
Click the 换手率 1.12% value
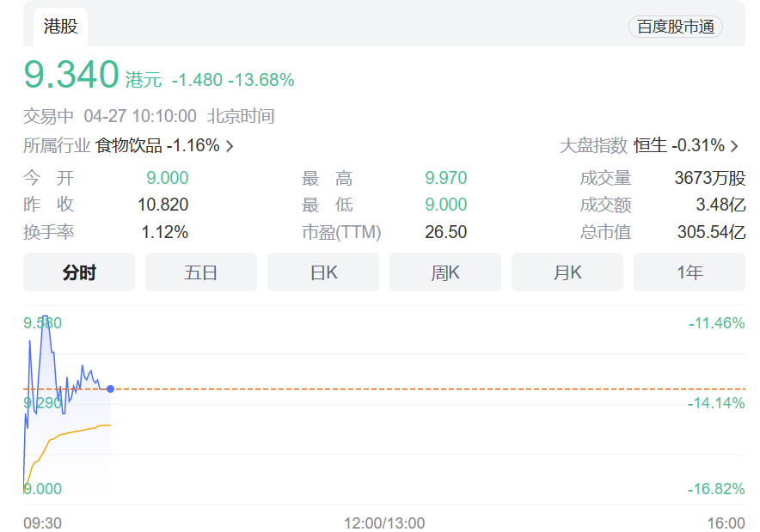(164, 232)
